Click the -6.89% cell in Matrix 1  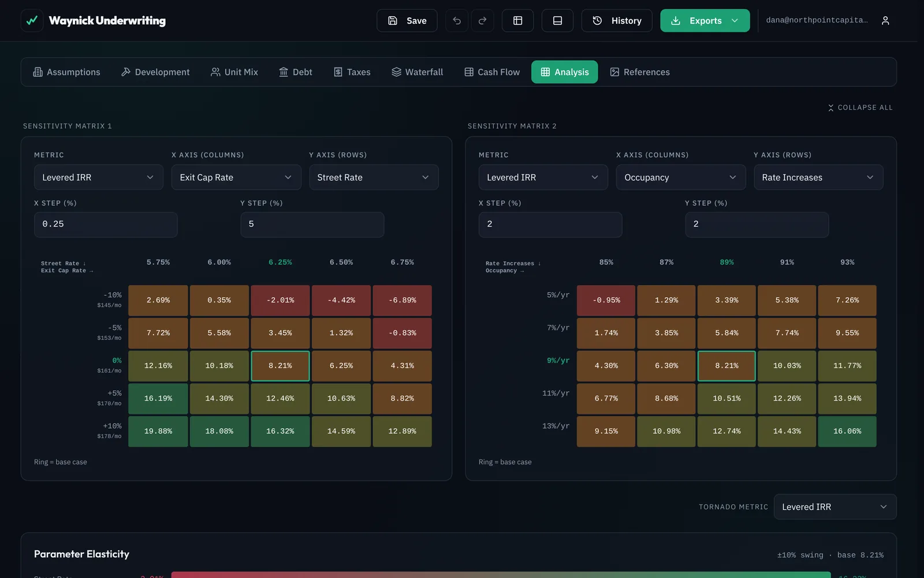coord(403,301)
